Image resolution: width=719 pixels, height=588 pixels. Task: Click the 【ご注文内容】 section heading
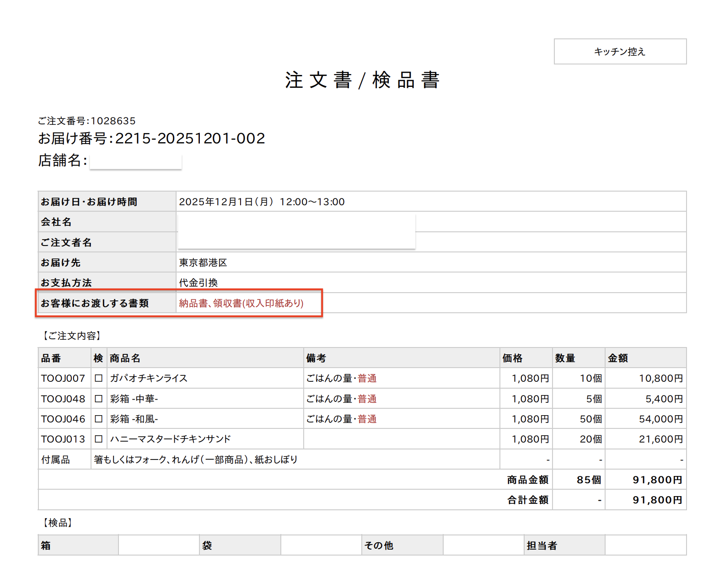pyautogui.click(x=71, y=336)
